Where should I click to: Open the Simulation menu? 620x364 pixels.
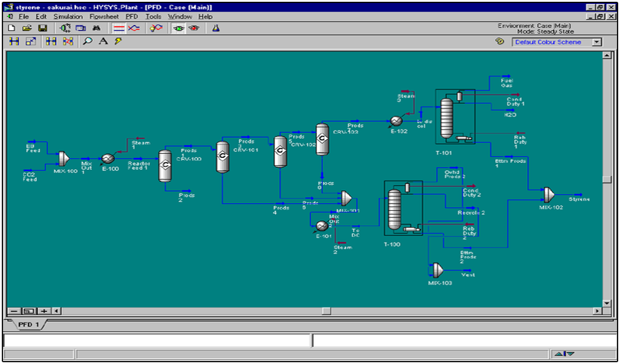pos(68,17)
